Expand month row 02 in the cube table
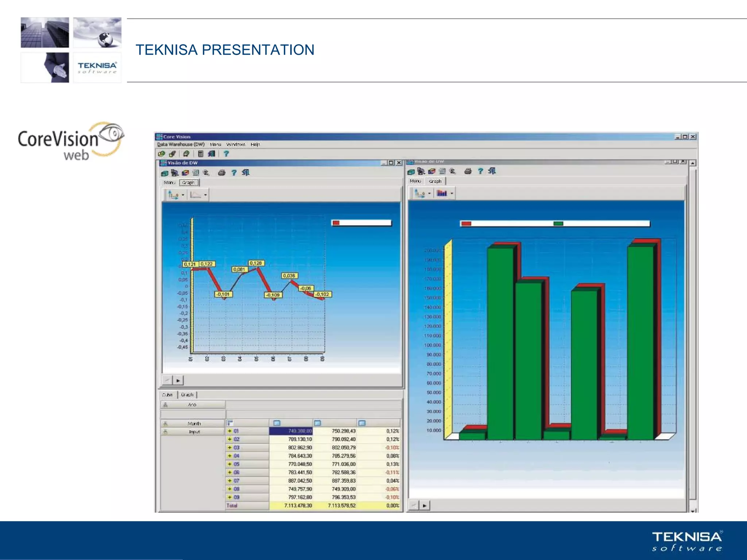 [230, 439]
